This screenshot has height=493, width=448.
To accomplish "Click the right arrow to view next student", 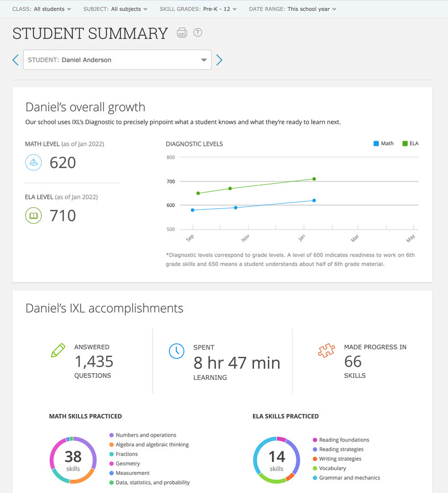I will click(219, 60).
